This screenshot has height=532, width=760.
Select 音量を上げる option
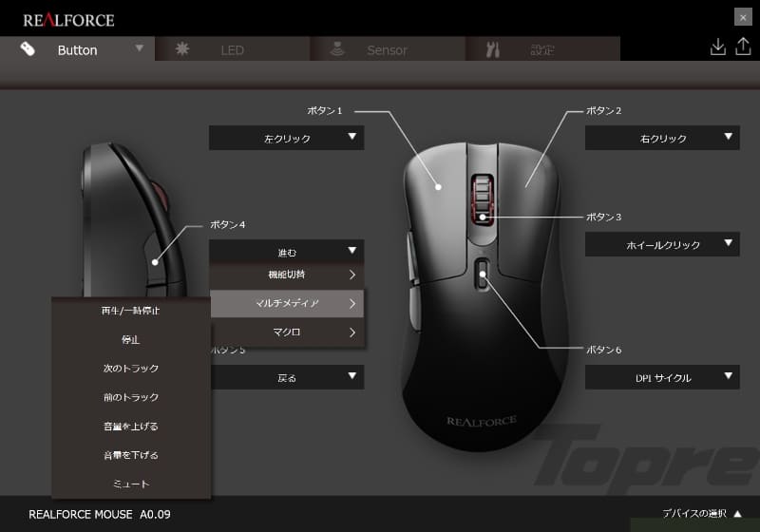(131, 427)
